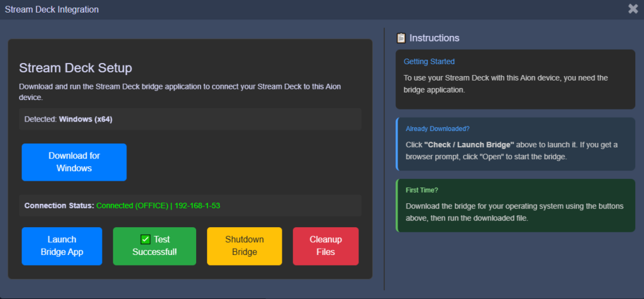
Task: Click the green checkmark on the Test button
Action: (x=145, y=239)
